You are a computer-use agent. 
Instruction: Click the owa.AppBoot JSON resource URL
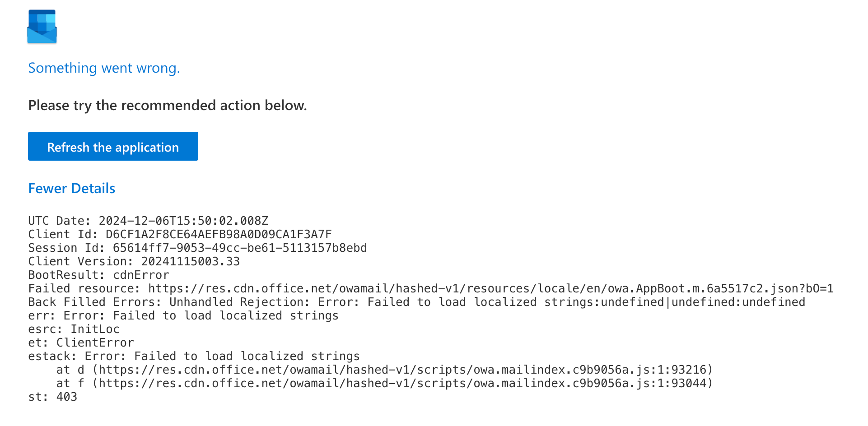[x=491, y=288]
